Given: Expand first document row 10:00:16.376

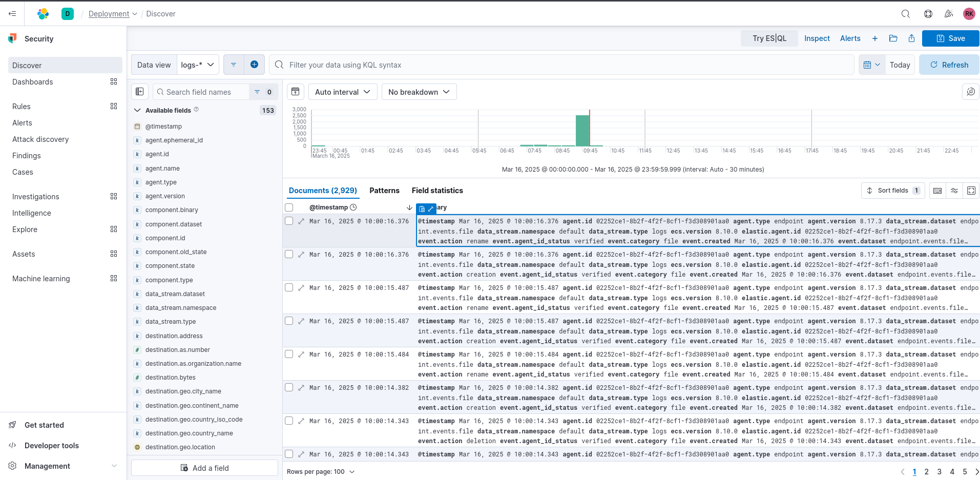Looking at the screenshot, I should pos(301,221).
